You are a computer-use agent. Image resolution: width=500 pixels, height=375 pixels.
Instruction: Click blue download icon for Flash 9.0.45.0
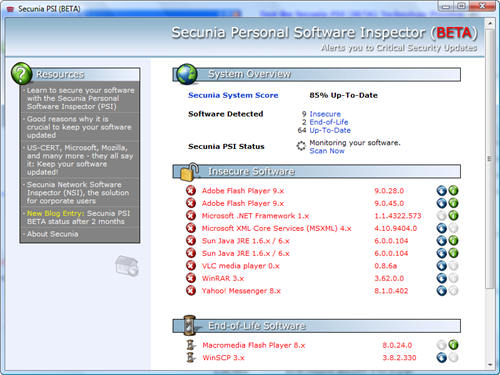(x=441, y=203)
